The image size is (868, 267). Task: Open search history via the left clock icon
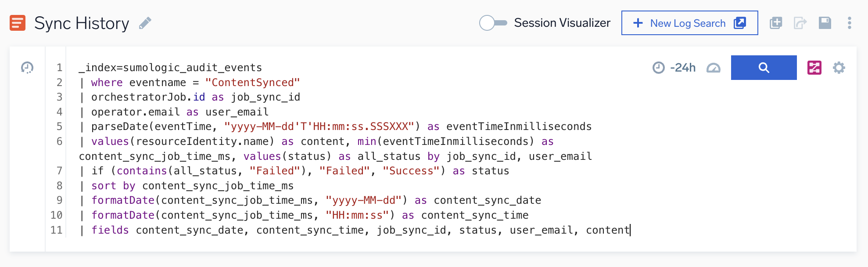pyautogui.click(x=27, y=68)
